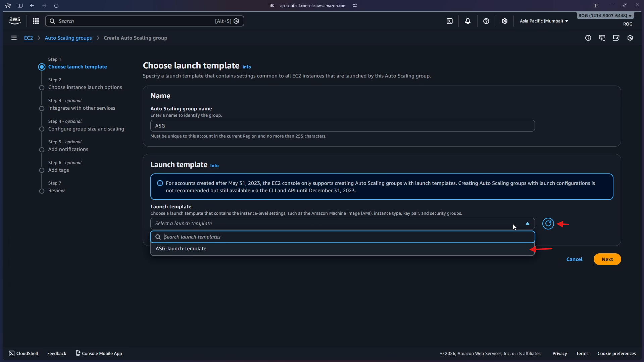Image resolution: width=644 pixels, height=362 pixels.
Task: Refresh the launch template list
Action: coord(548,223)
